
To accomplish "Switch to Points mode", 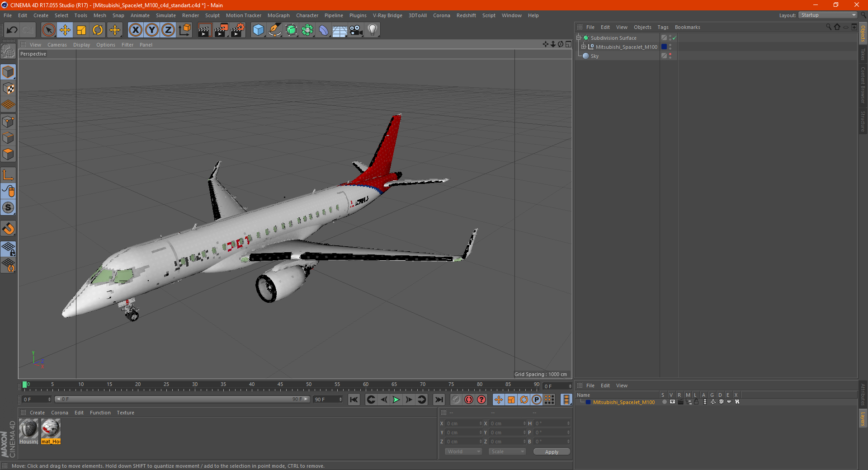I will [9, 122].
